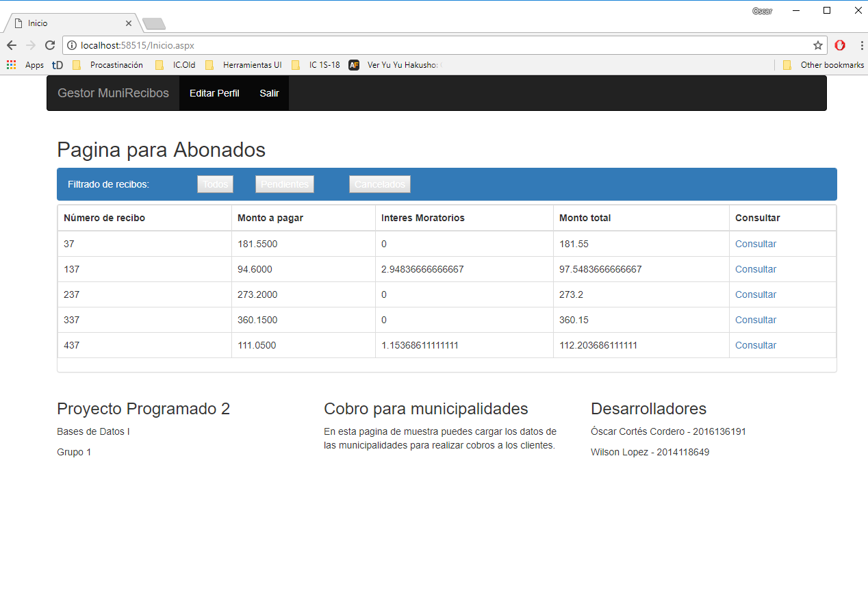Consultar the recibo number 37
The width and height of the screenshot is (868, 593).
point(755,243)
